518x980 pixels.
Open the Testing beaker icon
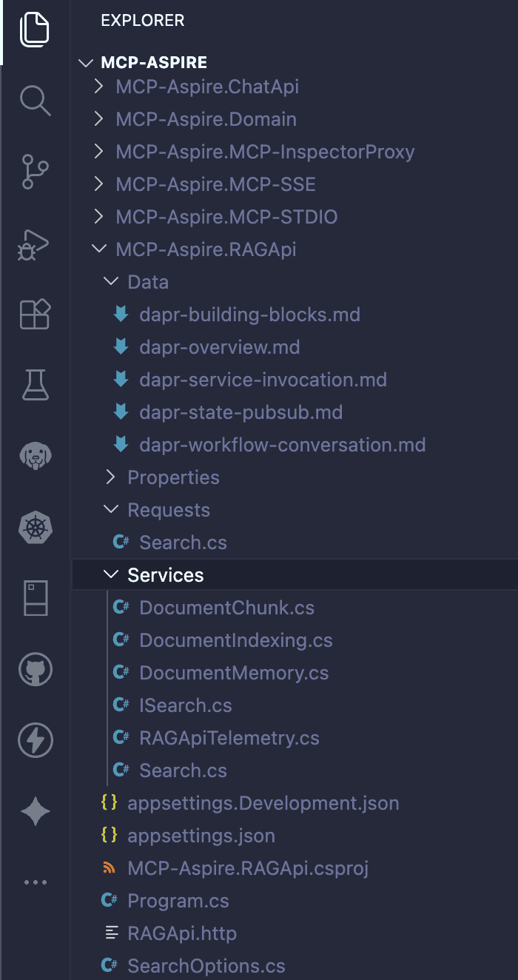coord(35,385)
